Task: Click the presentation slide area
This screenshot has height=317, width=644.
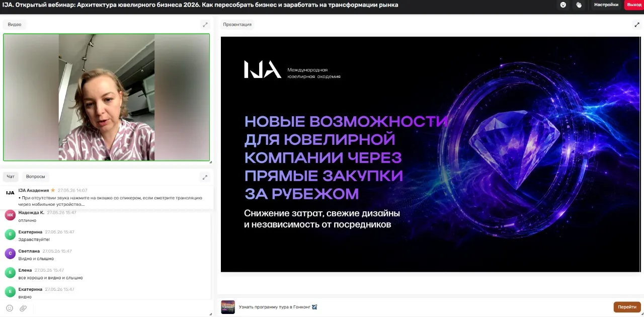Action: (430, 154)
